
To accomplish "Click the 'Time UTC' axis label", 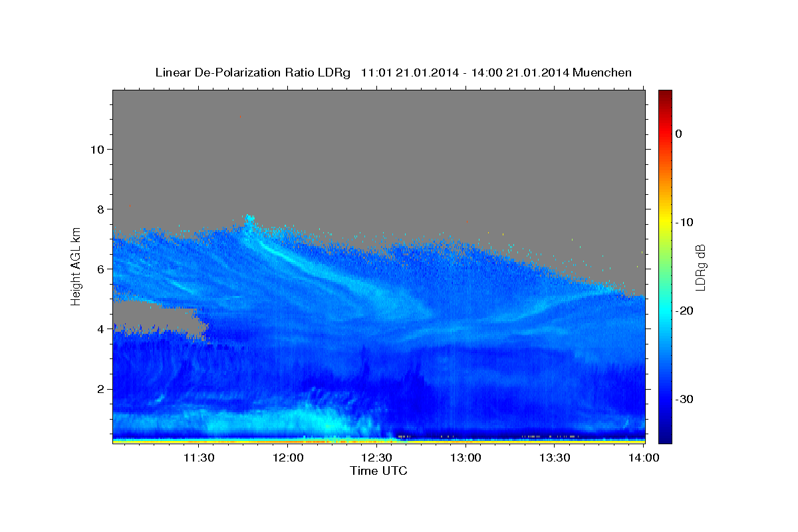I will tap(378, 471).
